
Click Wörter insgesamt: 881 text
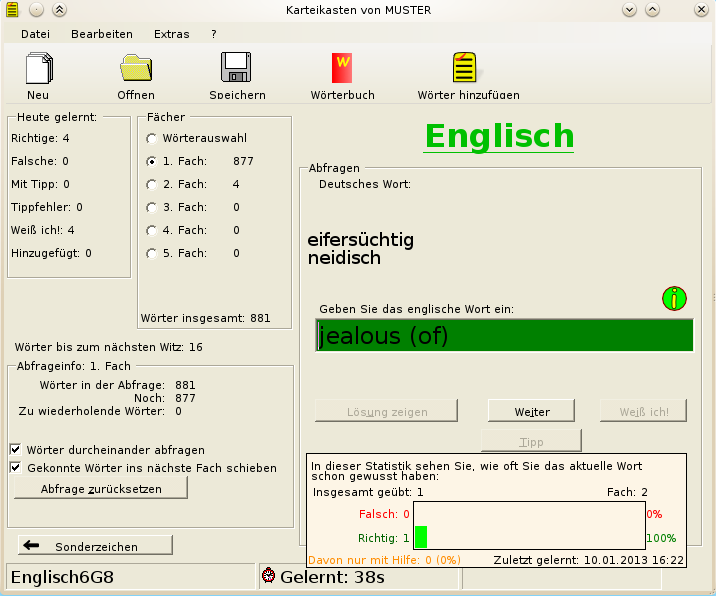[x=205, y=318]
